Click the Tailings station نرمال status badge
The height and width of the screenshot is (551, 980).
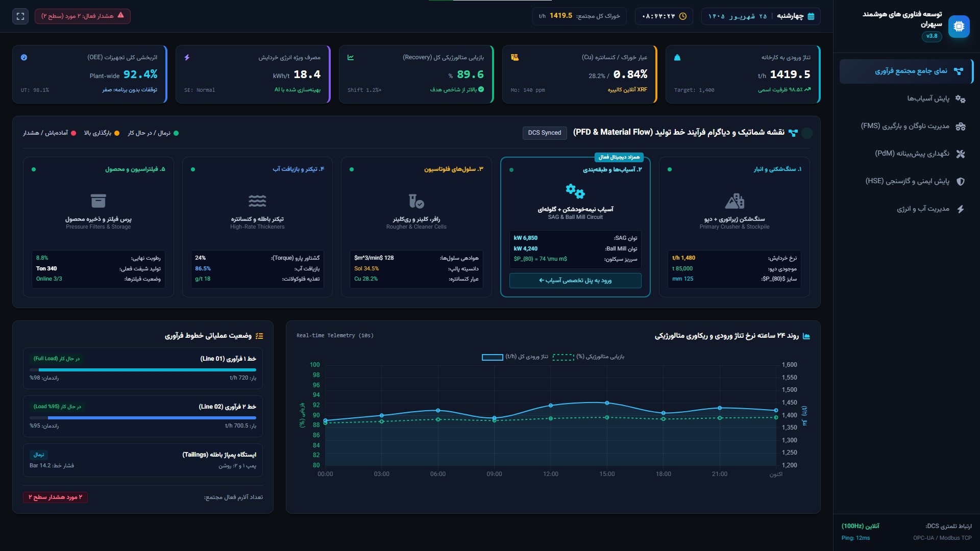coord(39,455)
